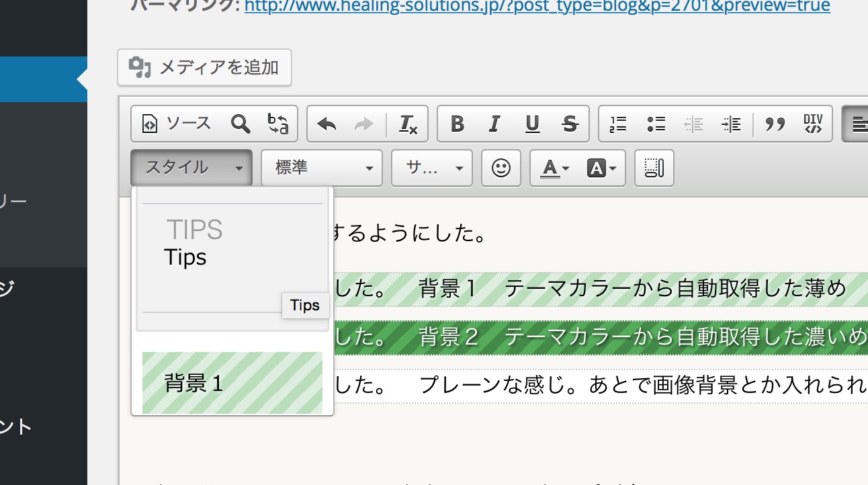
Task: Open the smiley emoticon picker
Action: coord(501,168)
